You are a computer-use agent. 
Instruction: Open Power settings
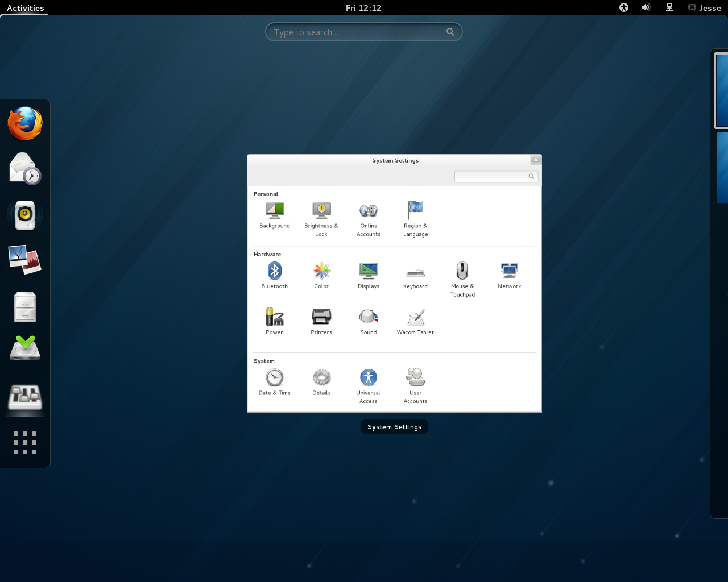pos(275,322)
